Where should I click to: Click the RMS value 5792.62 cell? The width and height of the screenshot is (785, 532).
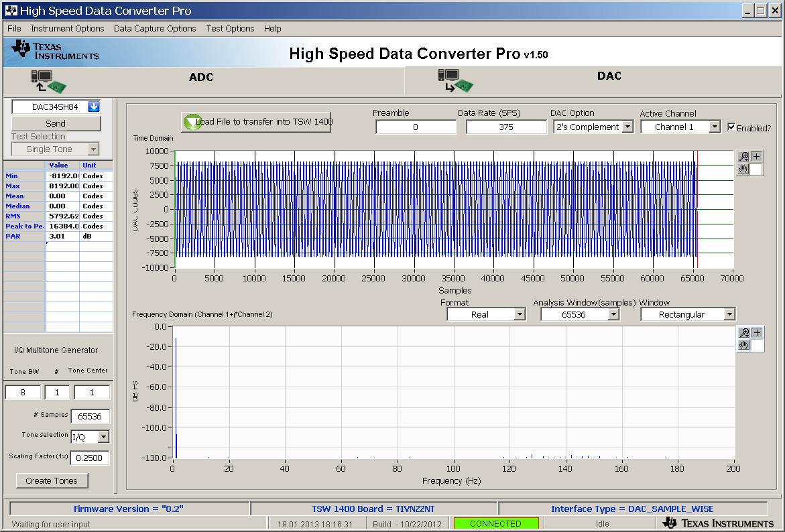pyautogui.click(x=62, y=216)
